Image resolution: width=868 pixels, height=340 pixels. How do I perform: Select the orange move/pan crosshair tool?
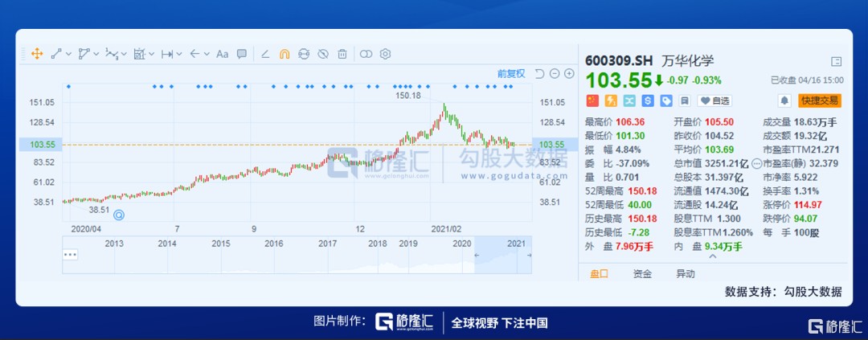tap(37, 54)
